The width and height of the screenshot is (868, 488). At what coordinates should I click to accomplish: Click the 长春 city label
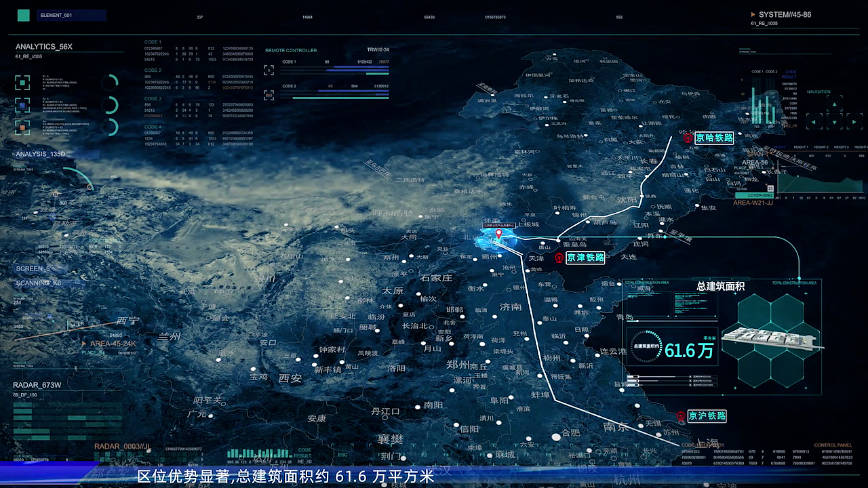pos(648,161)
